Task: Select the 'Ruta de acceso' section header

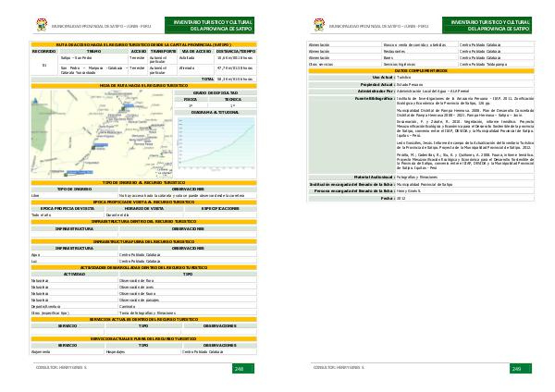Action: (x=139, y=43)
